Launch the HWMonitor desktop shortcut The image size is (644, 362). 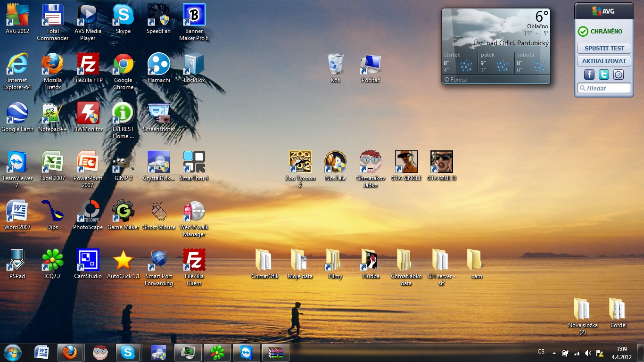point(88,114)
